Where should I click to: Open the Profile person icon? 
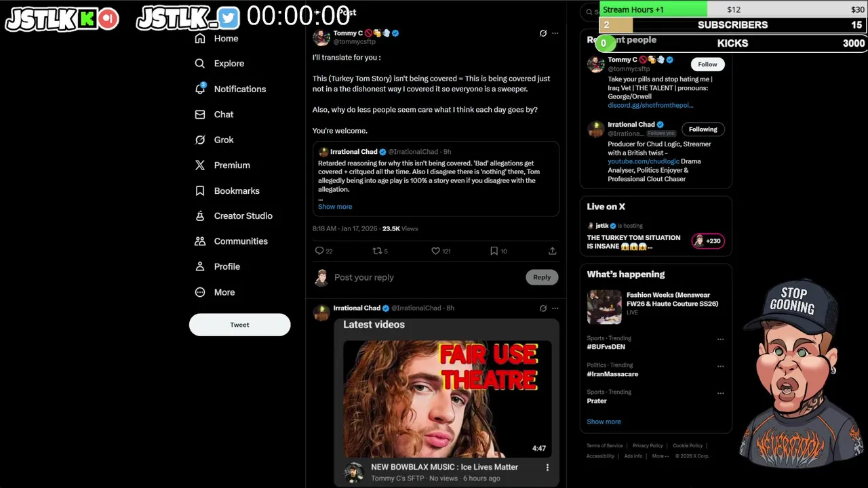point(200,266)
